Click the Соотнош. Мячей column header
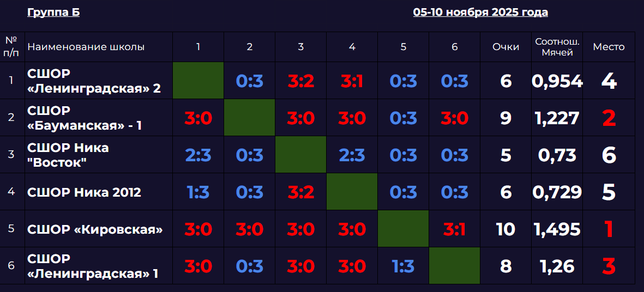 (x=557, y=47)
